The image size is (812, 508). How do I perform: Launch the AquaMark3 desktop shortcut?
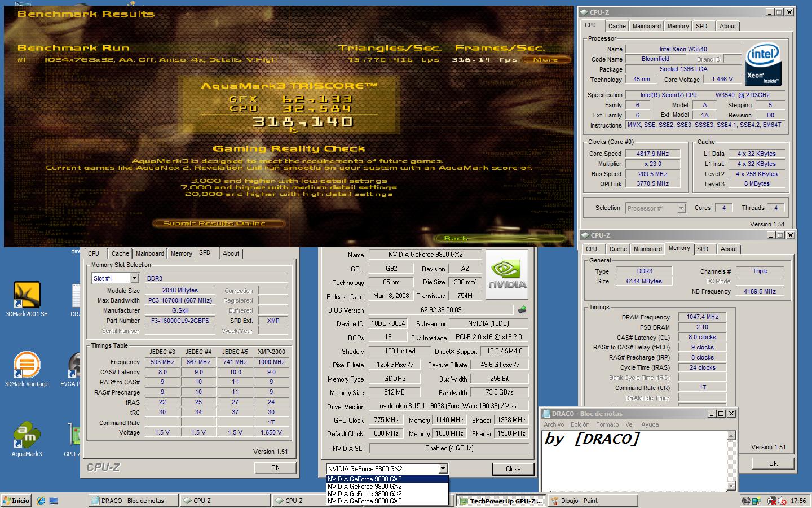click(x=27, y=439)
